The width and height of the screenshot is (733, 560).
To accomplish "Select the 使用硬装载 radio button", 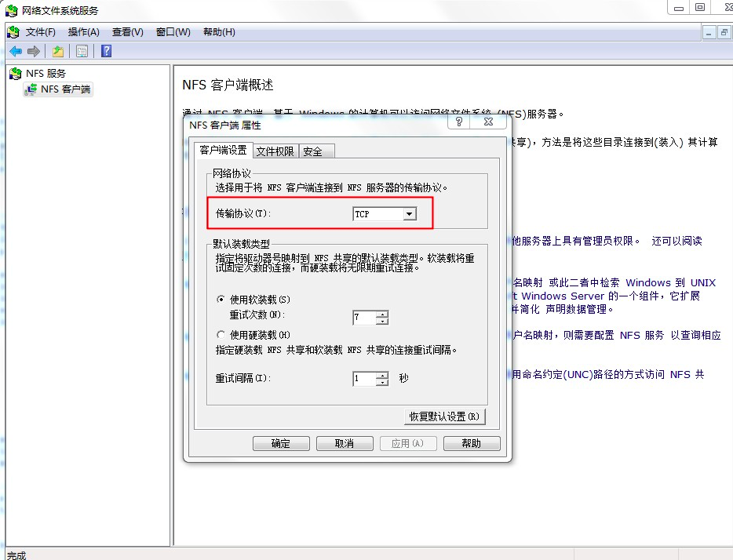I will [x=221, y=335].
